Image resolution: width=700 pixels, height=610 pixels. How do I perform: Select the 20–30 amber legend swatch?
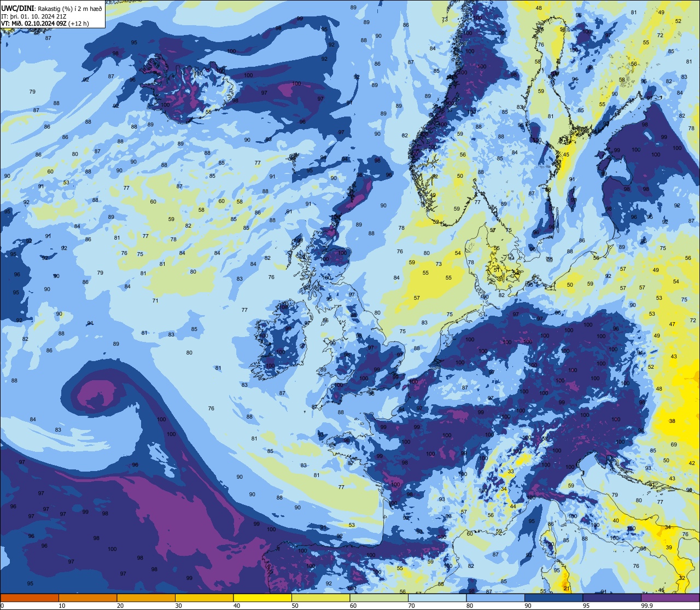point(146,597)
